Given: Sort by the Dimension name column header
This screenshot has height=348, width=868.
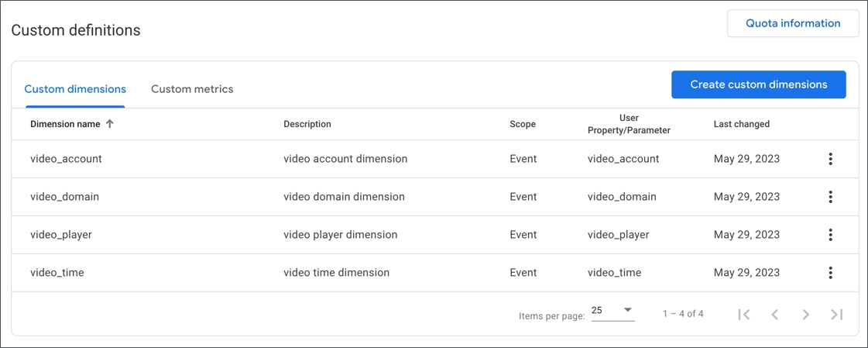Looking at the screenshot, I should click(65, 124).
